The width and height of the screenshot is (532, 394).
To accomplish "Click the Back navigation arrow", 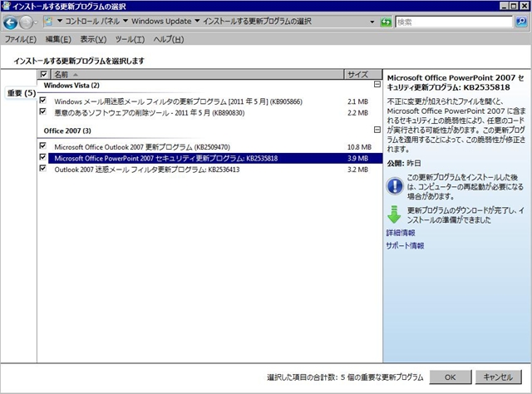I will pos(10,22).
